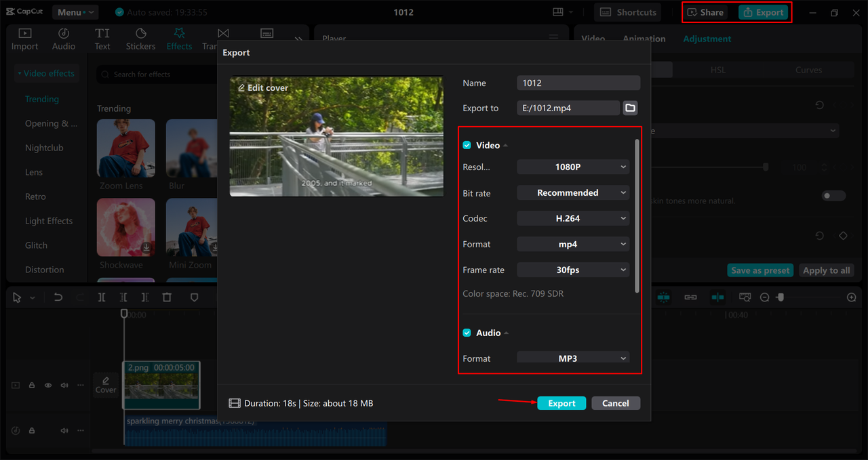868x460 pixels.
Task: Click the Cover edit button on timeline
Action: [106, 385]
